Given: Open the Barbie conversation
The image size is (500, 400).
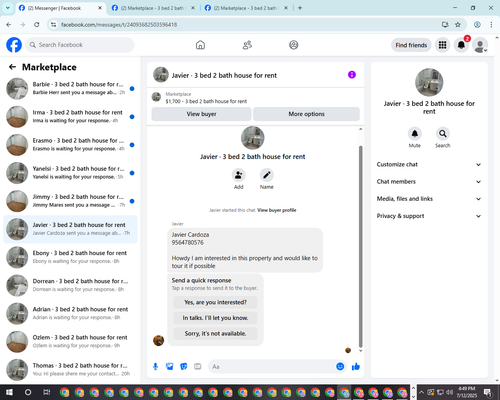Looking at the screenshot, I should [x=70, y=89].
